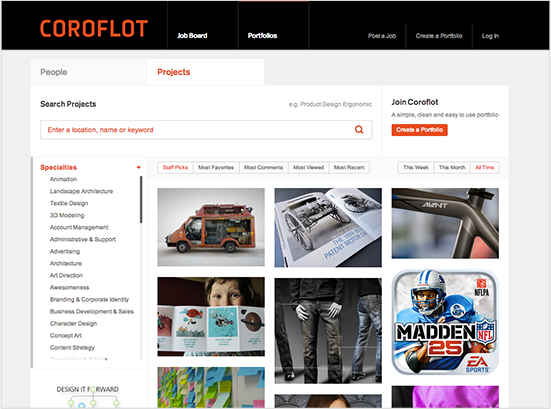The image size is (551, 409).
Task: Click the orange Create a Portfolio button
Action: tap(419, 130)
